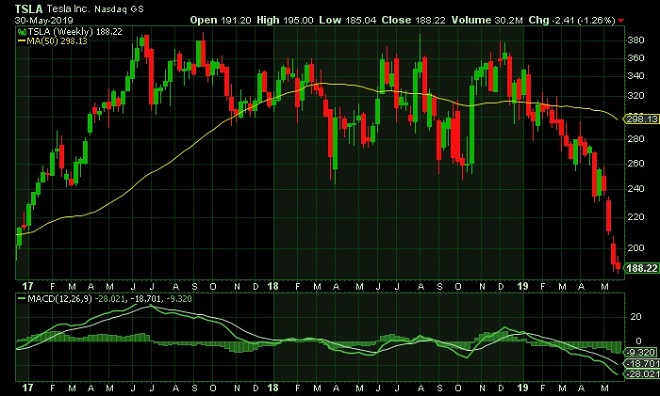Screen dimensions: 660x396
Task: Click the Low 185.04 value
Action: coord(347,20)
